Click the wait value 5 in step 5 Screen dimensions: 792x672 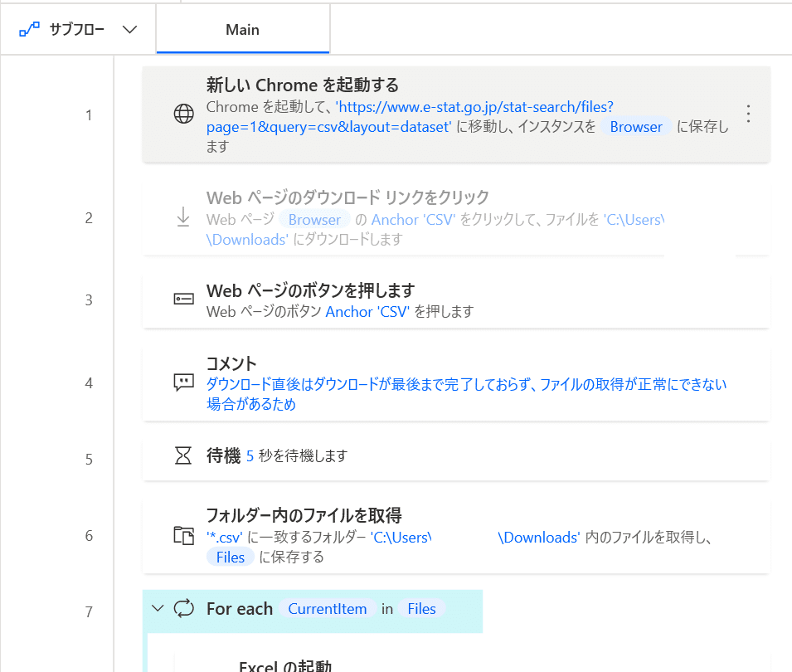(250, 455)
